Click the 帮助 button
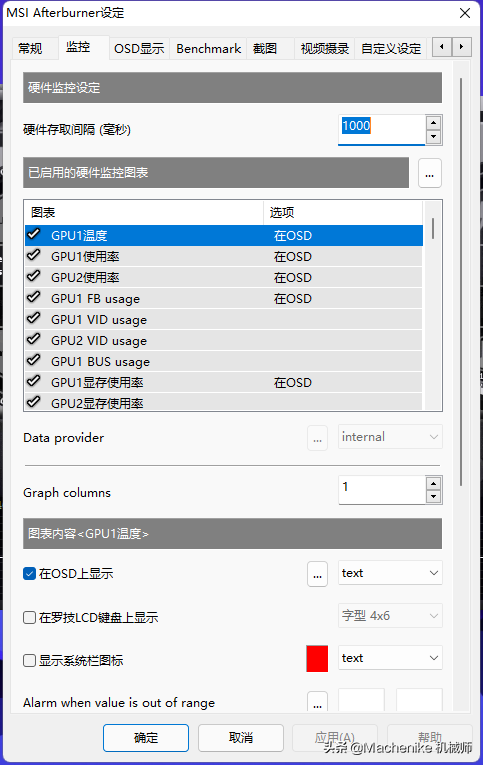 pyautogui.click(x=430, y=738)
